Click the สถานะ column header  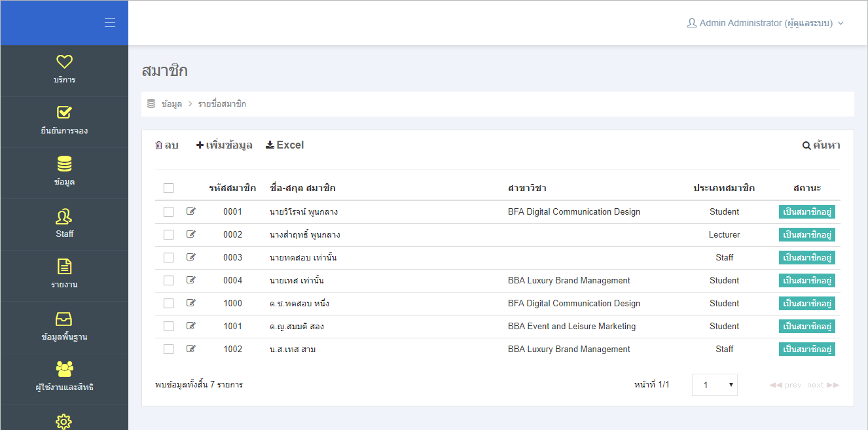coord(807,188)
